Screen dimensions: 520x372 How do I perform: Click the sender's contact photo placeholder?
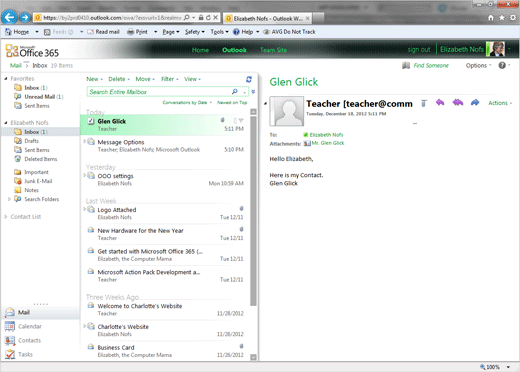pos(287,111)
